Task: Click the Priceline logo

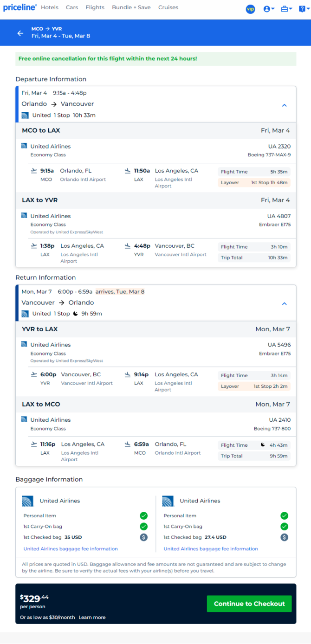Action: (20, 7)
